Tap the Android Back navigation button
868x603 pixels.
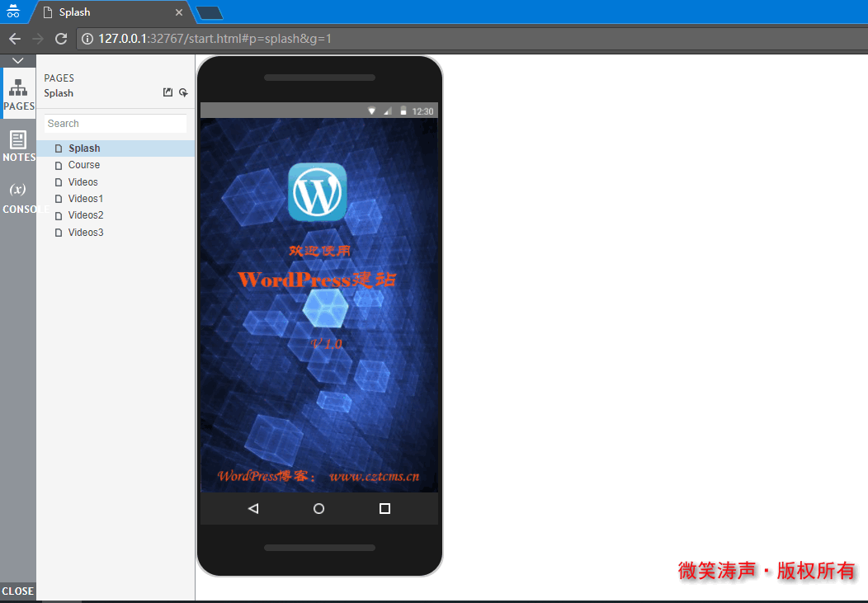253,508
